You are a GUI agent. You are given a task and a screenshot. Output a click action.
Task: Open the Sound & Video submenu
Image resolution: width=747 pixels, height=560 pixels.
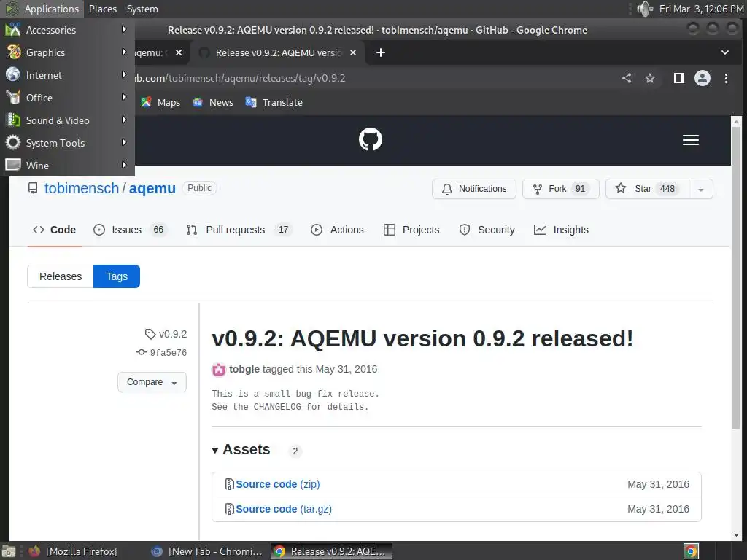[67, 120]
